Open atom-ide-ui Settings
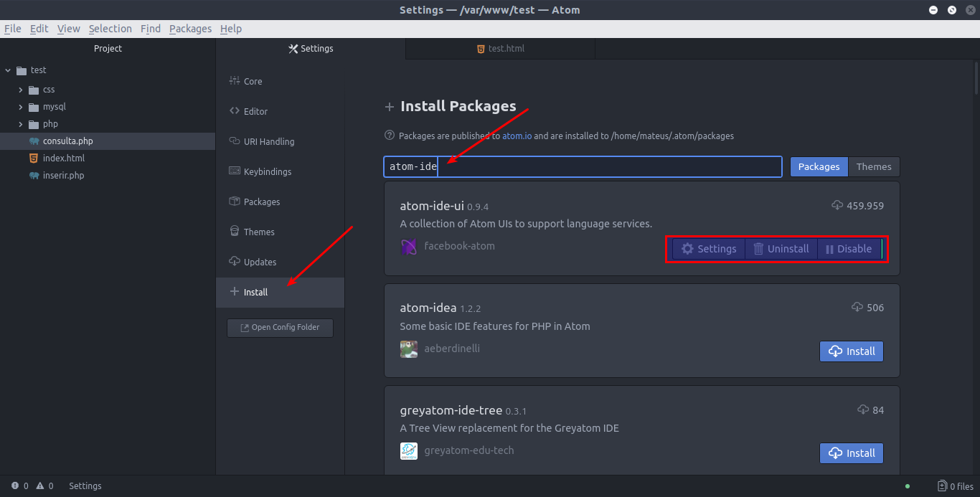The image size is (980, 497). [x=709, y=249]
